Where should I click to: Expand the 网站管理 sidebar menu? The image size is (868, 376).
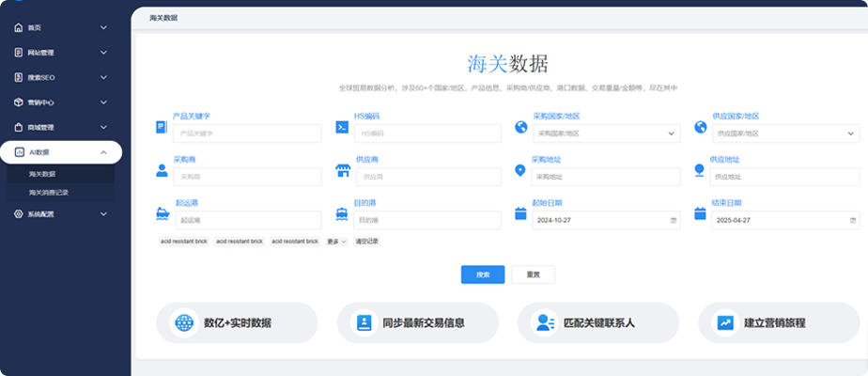(x=103, y=53)
